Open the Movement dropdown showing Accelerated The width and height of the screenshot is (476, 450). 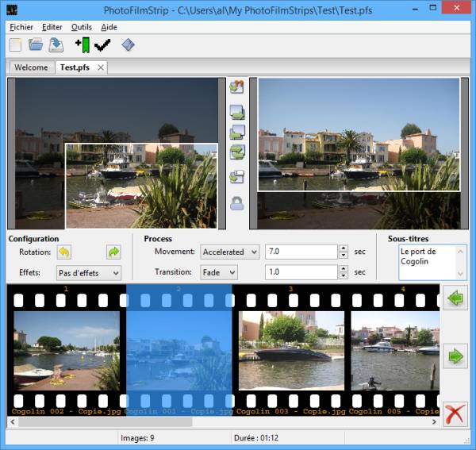click(230, 252)
